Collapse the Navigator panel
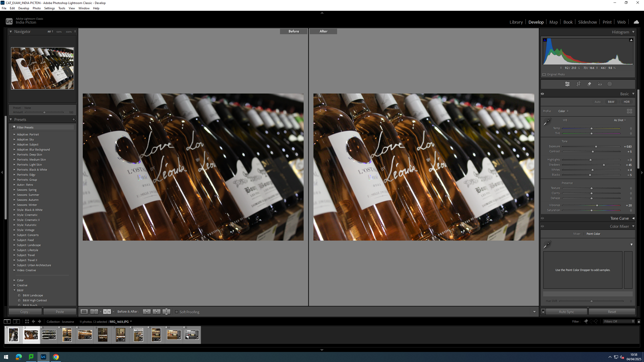Viewport: 644px width, 362px height. coord(11,32)
